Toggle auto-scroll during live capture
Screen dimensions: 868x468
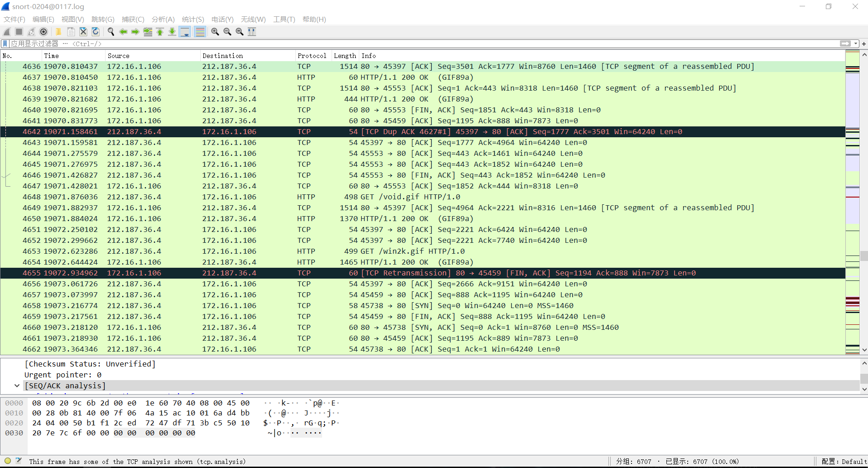[185, 32]
